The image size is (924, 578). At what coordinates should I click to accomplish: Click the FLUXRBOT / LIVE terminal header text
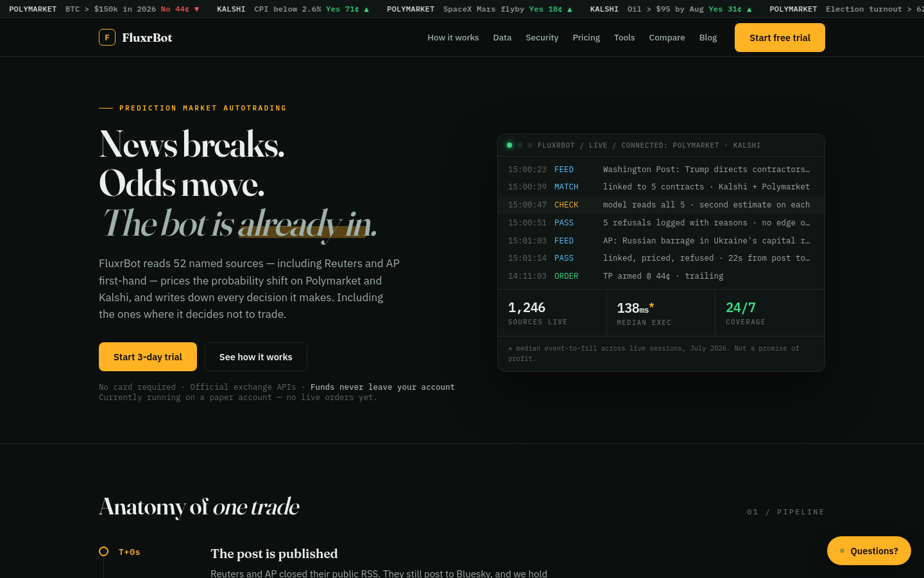pyautogui.click(x=649, y=145)
